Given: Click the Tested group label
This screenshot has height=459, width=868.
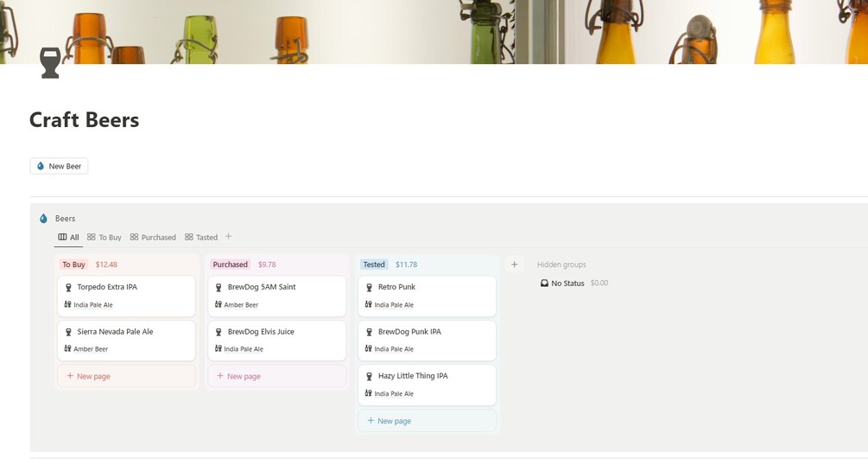Looking at the screenshot, I should pos(374,265).
